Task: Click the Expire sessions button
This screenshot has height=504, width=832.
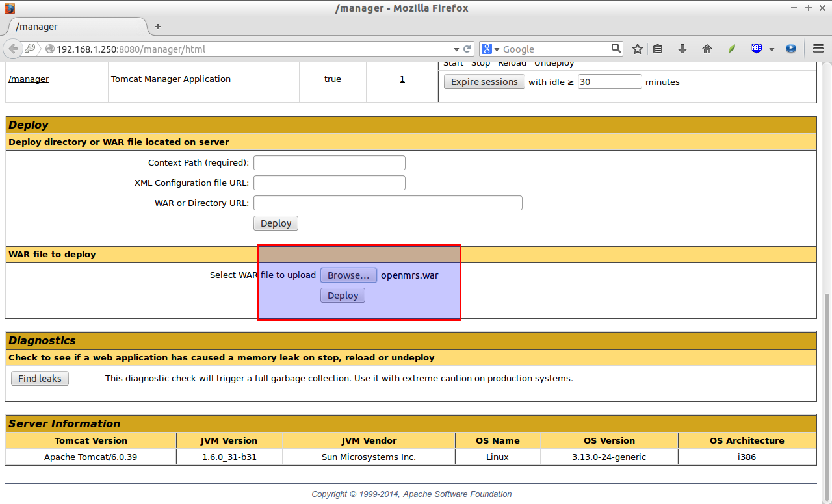Action: [x=484, y=82]
